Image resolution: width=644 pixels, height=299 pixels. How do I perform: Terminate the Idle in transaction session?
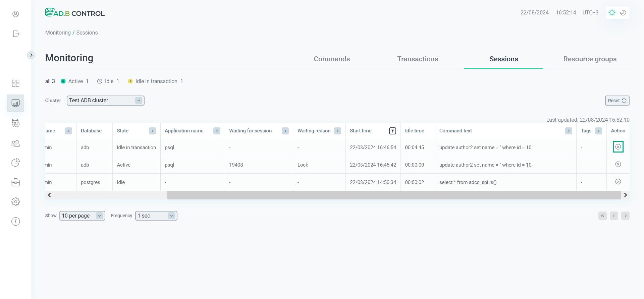(x=618, y=147)
